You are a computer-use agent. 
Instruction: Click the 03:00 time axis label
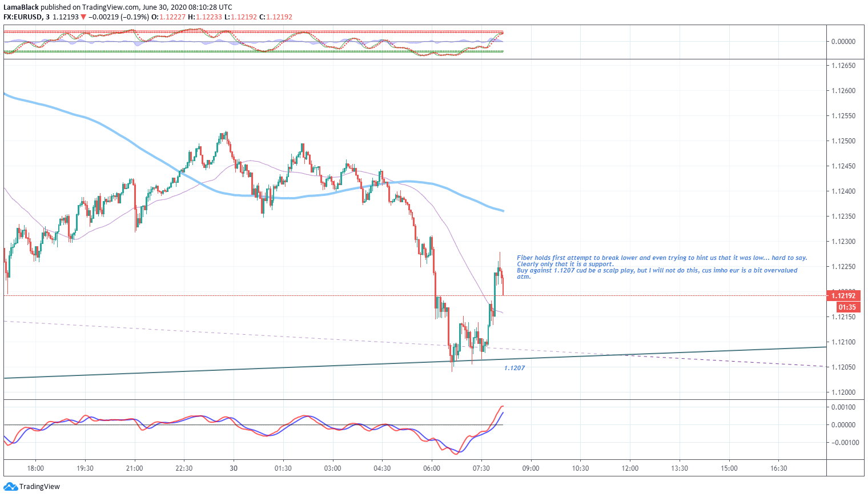tap(333, 468)
